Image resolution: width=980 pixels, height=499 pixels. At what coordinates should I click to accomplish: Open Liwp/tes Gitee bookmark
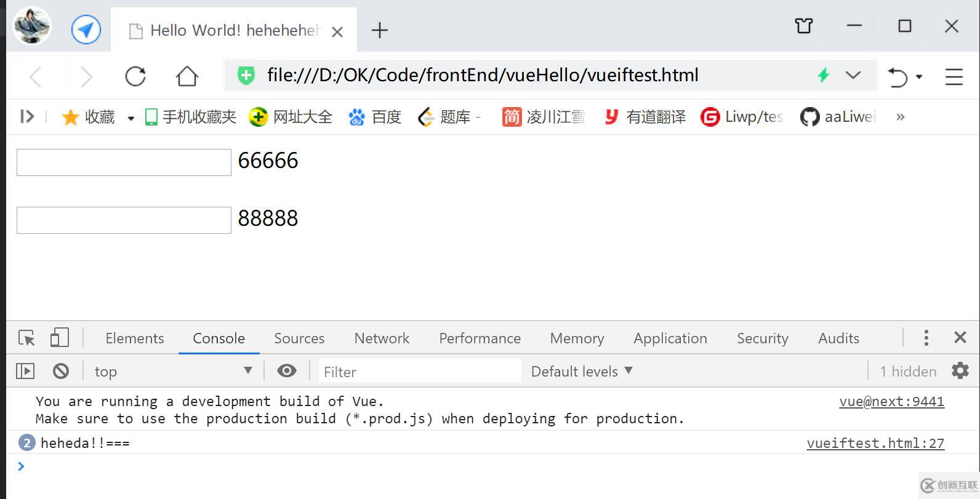click(742, 117)
